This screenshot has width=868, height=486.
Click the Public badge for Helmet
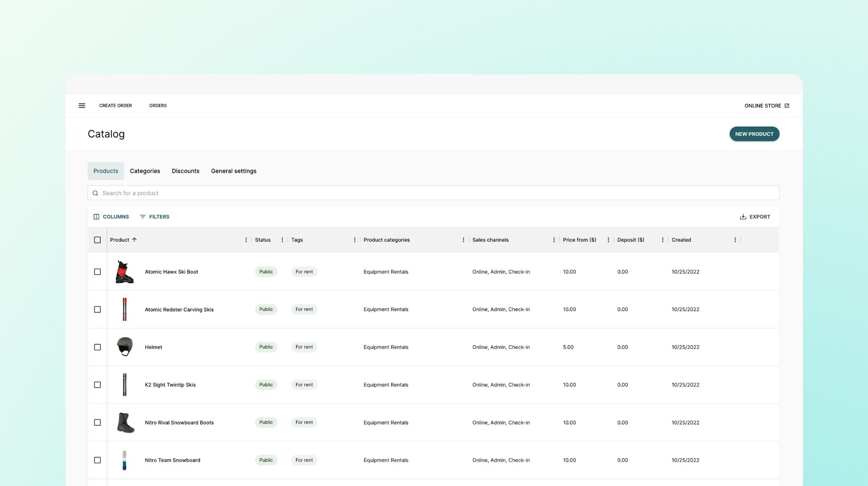tap(266, 347)
